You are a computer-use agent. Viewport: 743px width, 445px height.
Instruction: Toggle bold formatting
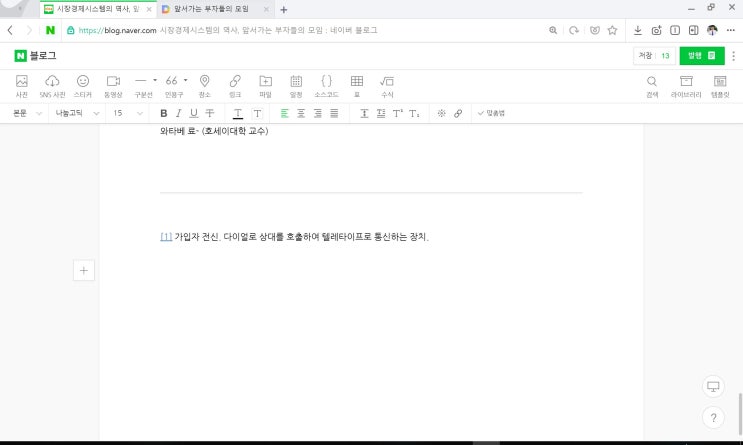coord(163,113)
